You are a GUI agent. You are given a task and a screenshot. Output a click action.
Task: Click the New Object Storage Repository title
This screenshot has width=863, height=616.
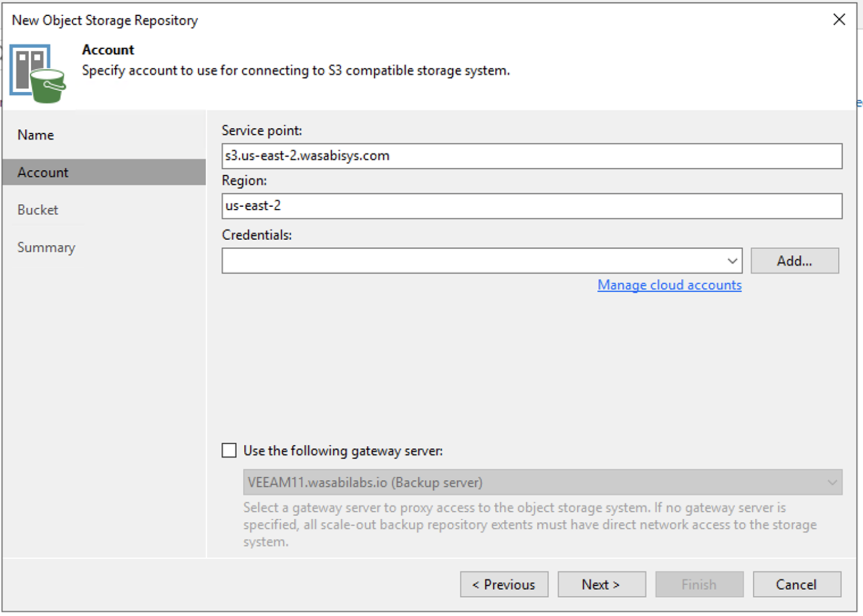pos(105,20)
